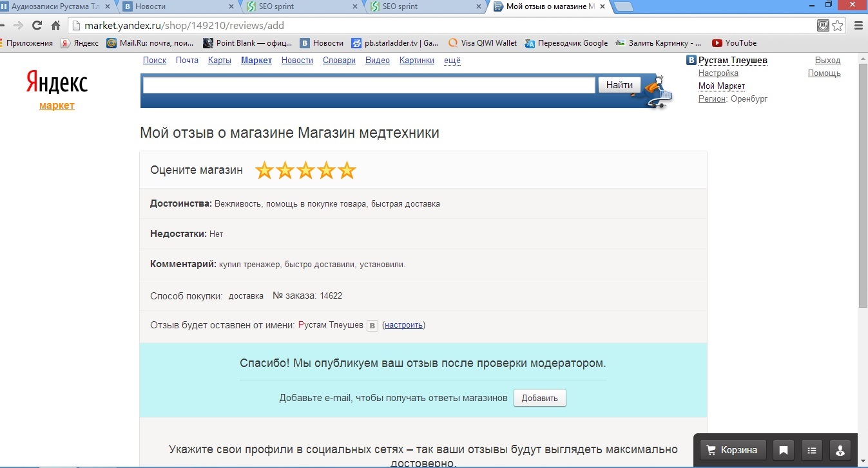Open the Мой Маркет link
Image resolution: width=868 pixels, height=468 pixels.
722,86
